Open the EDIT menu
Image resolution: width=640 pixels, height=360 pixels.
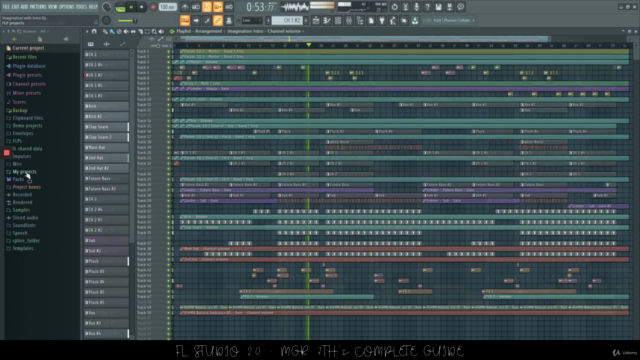click(x=16, y=7)
